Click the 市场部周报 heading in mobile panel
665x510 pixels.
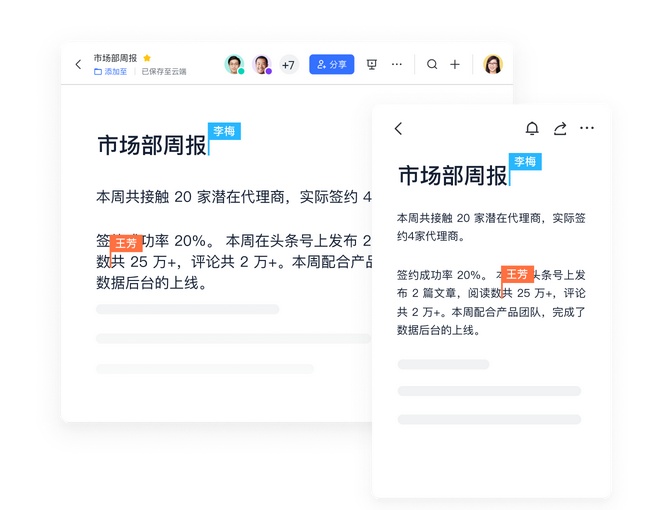pos(453,176)
